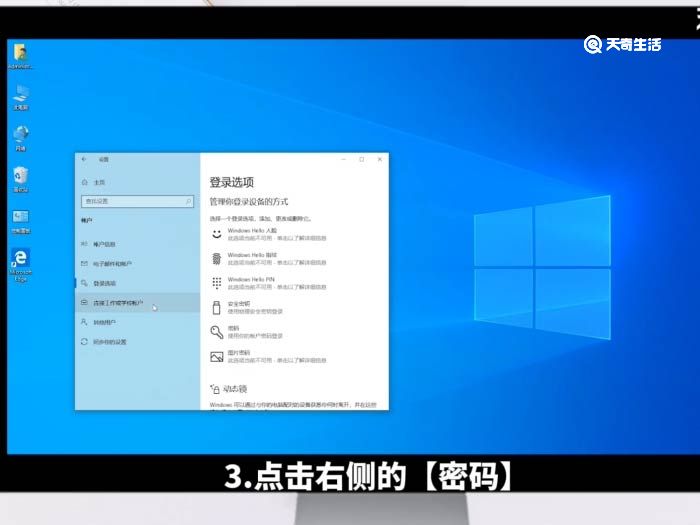This screenshot has width=700, height=525.
Task: Open 帐户信息 in the sidebar
Action: (x=137, y=244)
